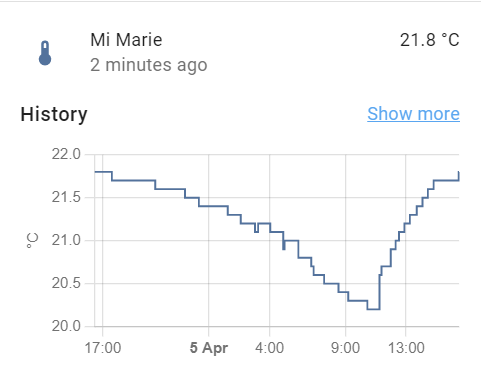Click the 13:00 time axis label
Viewport: 481px width, 375px height.
(x=406, y=348)
